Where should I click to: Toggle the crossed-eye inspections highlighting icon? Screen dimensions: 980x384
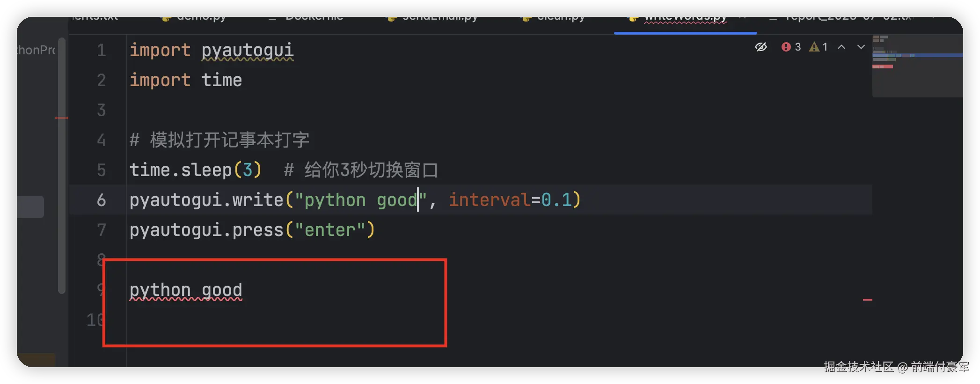[761, 47]
